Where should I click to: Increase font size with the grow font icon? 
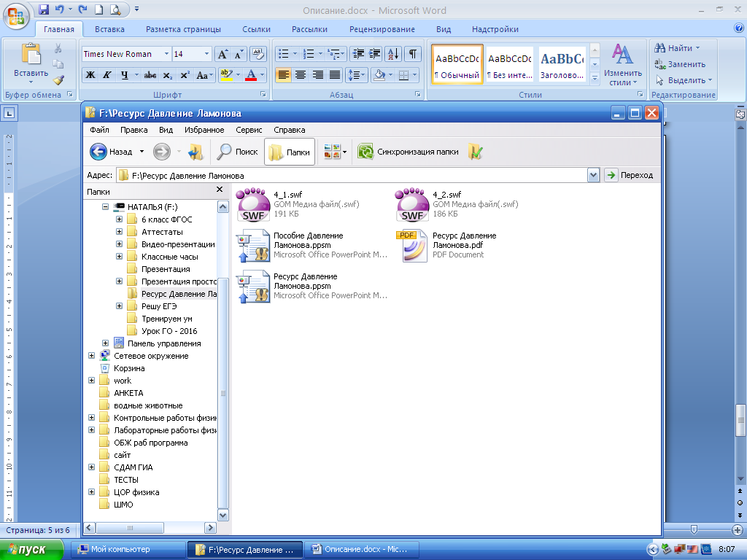click(x=222, y=54)
